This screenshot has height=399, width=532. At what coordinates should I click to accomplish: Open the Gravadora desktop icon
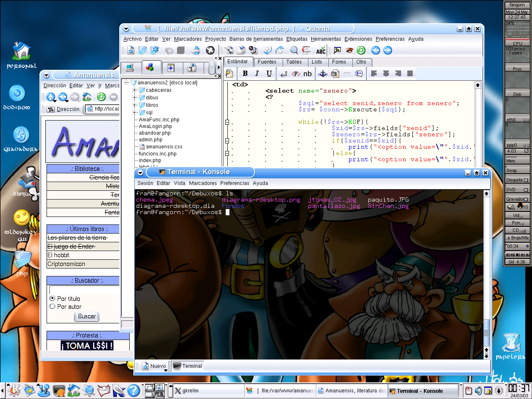click(21, 139)
